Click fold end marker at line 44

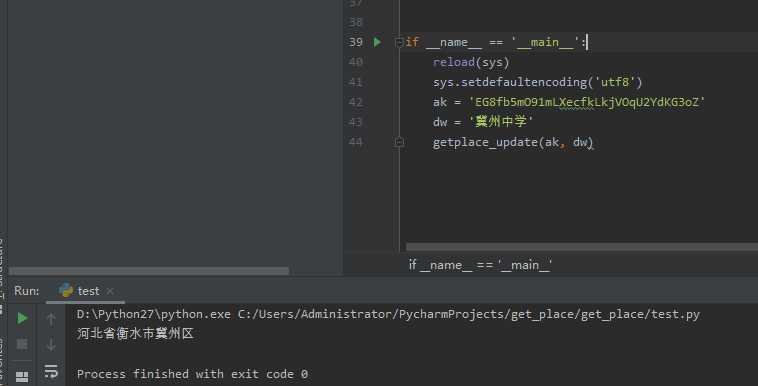coord(399,142)
